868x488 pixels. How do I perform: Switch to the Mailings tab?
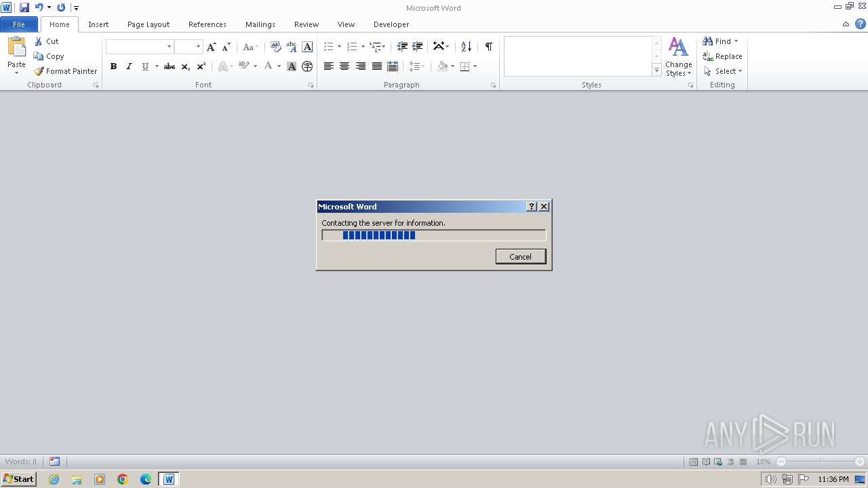click(x=260, y=24)
